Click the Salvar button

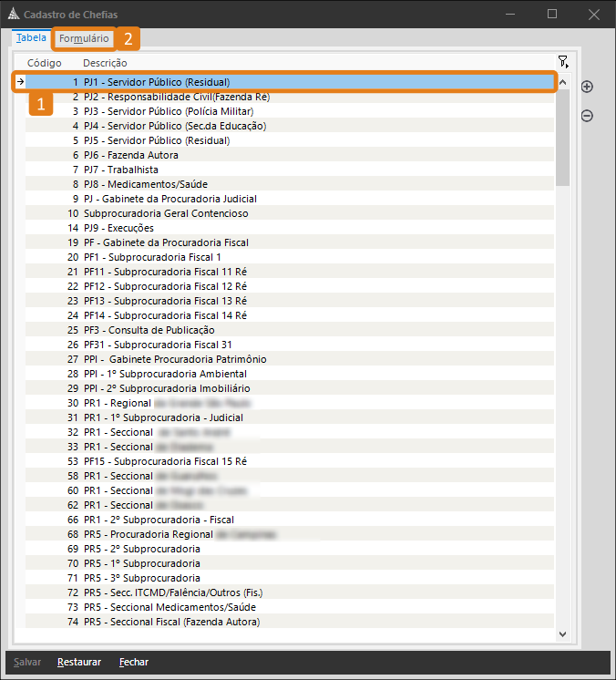[26, 662]
